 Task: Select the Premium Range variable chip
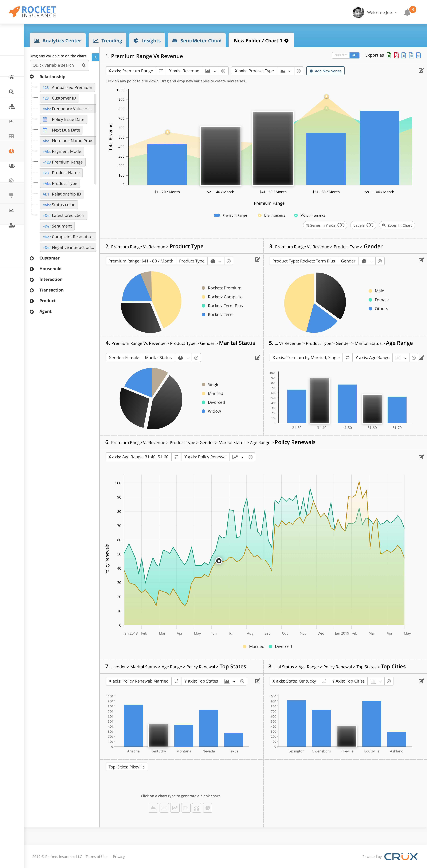63,162
